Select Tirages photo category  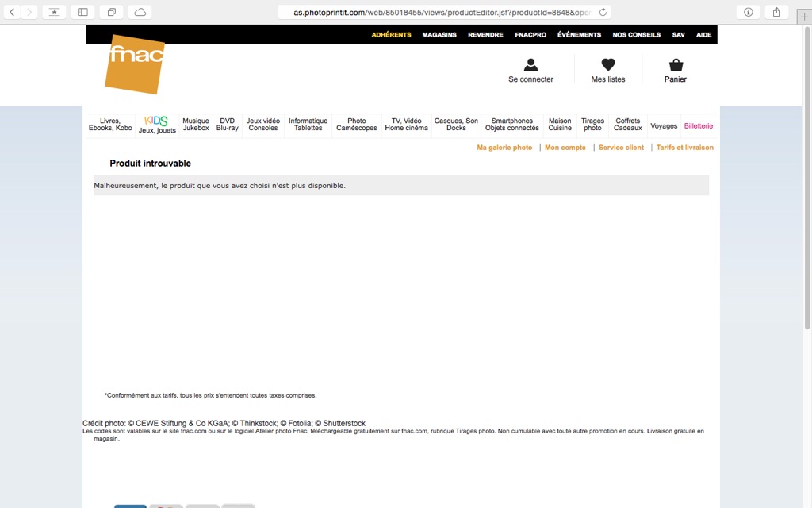592,125
